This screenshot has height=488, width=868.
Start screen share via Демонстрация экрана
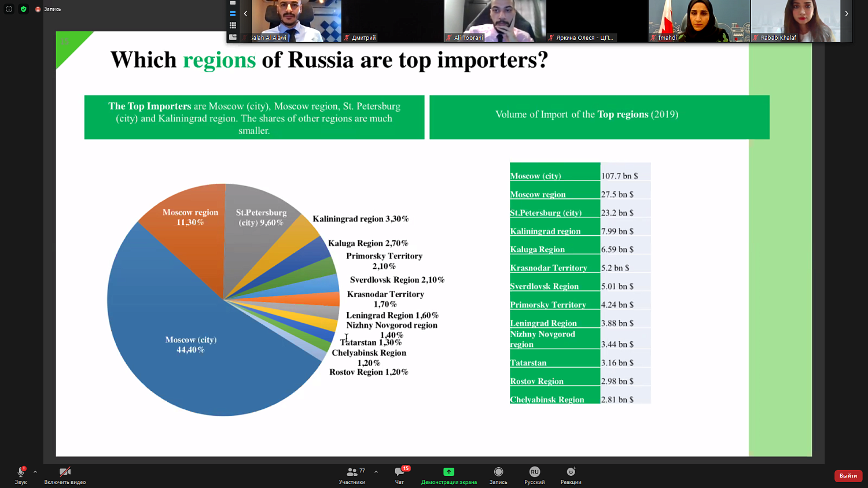click(448, 475)
